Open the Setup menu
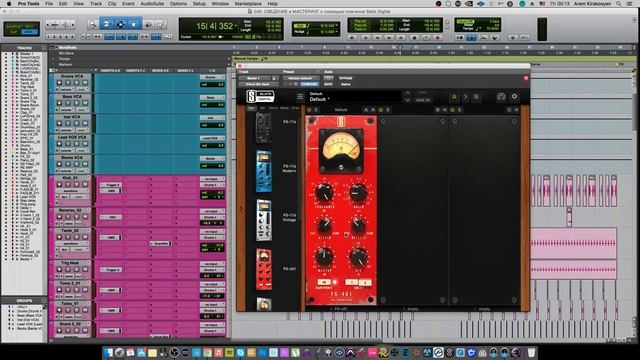This screenshot has width=640, height=360. point(199,4)
